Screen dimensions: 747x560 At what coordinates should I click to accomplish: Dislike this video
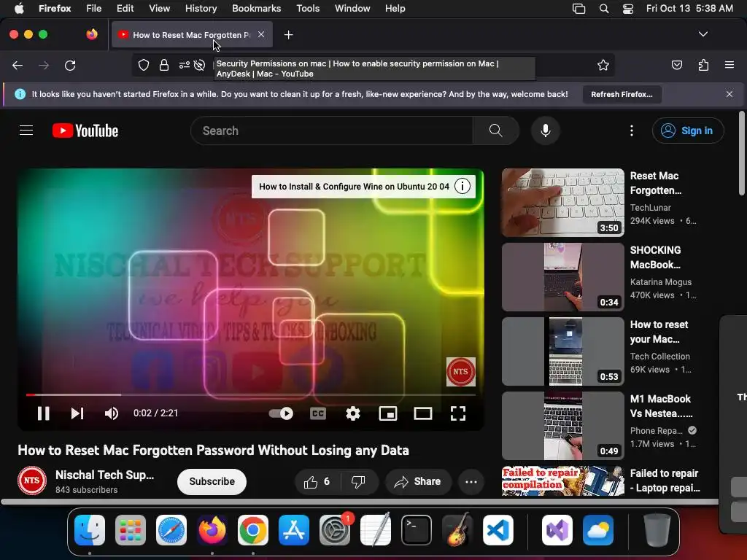tap(358, 482)
